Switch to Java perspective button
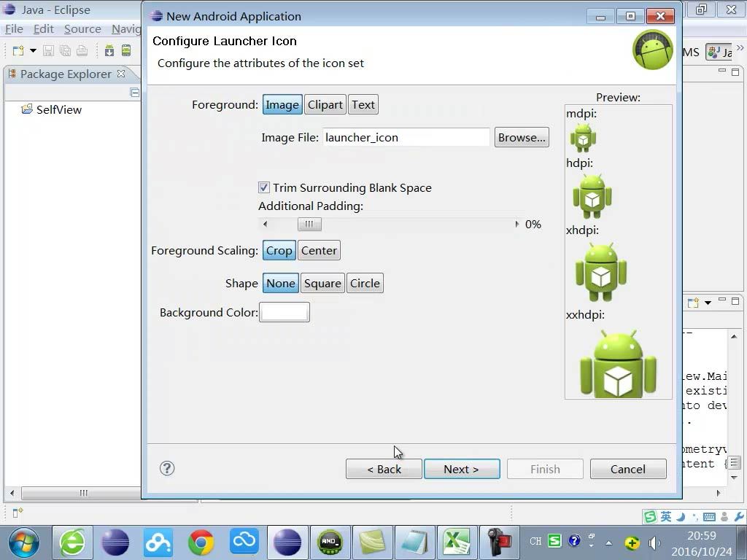The width and height of the screenshot is (747, 560). pos(720,52)
